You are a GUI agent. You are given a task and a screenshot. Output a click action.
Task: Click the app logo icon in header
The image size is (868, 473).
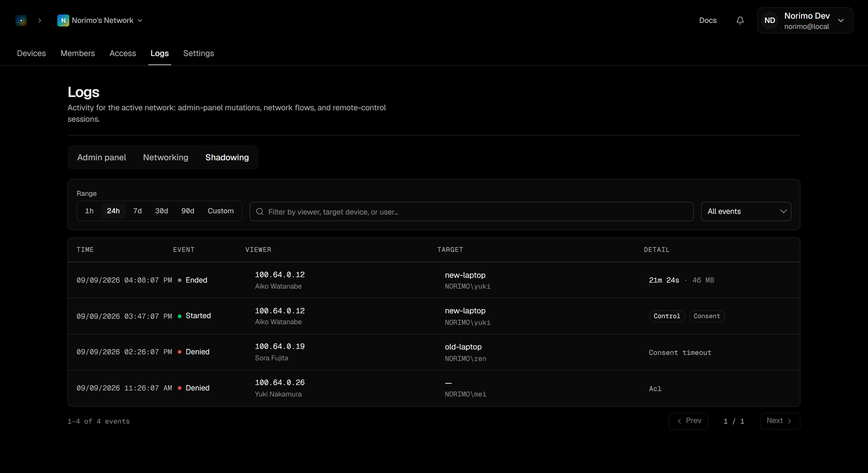pyautogui.click(x=21, y=20)
